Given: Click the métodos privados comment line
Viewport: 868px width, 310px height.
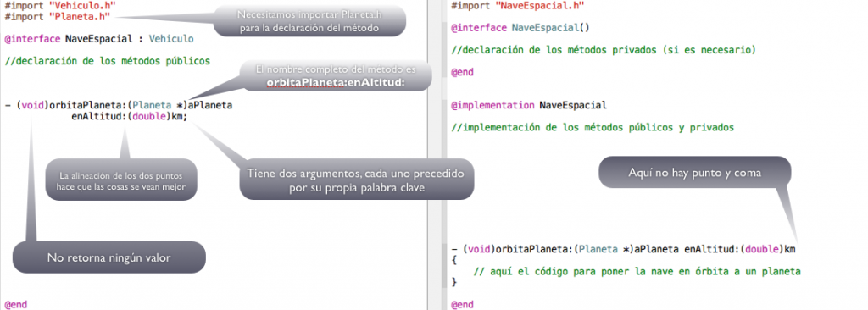Looking at the screenshot, I should [604, 50].
